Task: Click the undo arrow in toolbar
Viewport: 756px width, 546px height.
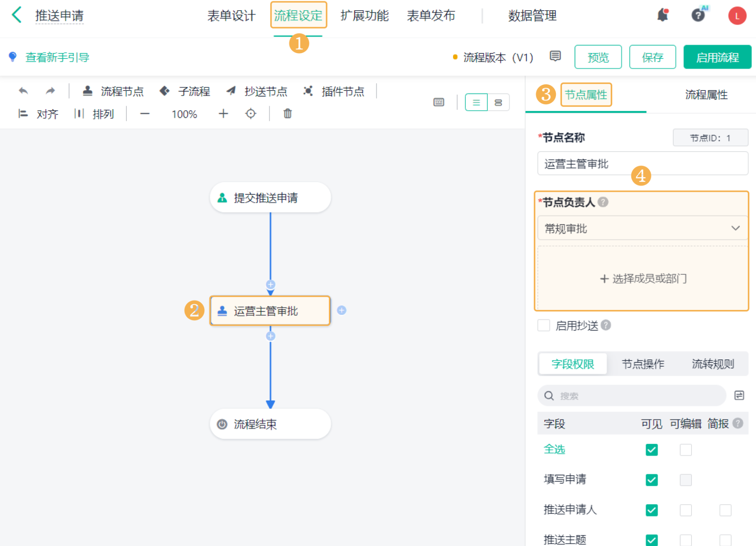Action: coord(23,91)
